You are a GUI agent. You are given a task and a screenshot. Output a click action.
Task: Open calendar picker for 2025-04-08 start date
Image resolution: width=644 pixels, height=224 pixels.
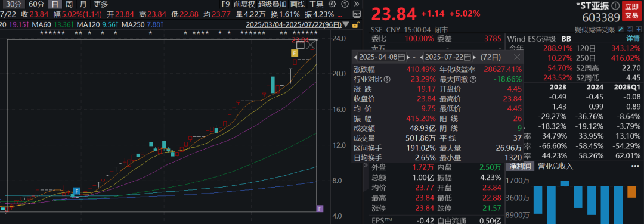click(401, 57)
